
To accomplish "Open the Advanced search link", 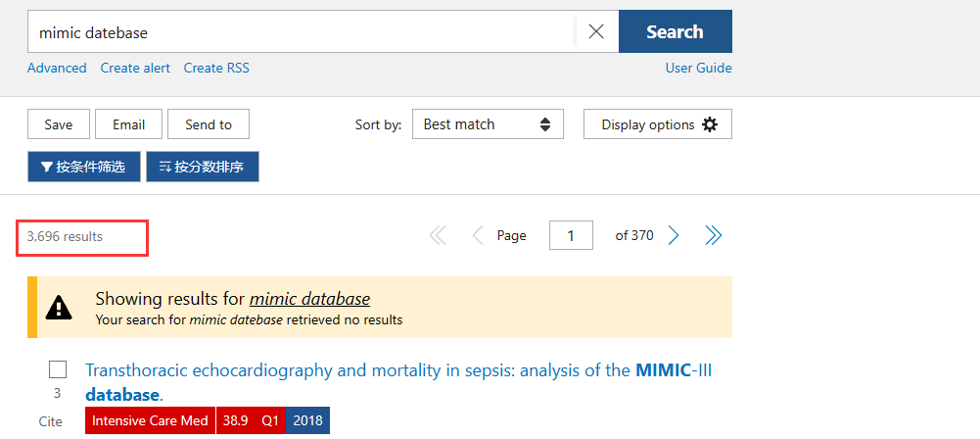I will 57,68.
